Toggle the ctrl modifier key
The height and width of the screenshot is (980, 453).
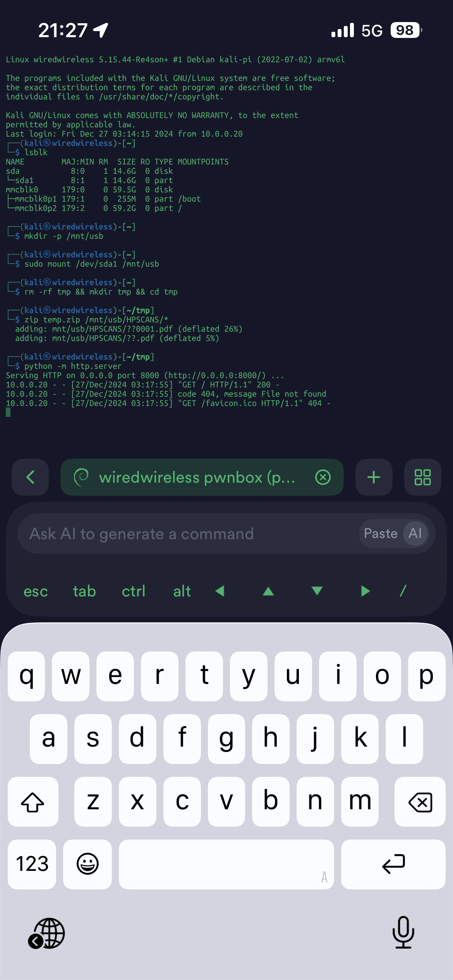[x=134, y=591]
